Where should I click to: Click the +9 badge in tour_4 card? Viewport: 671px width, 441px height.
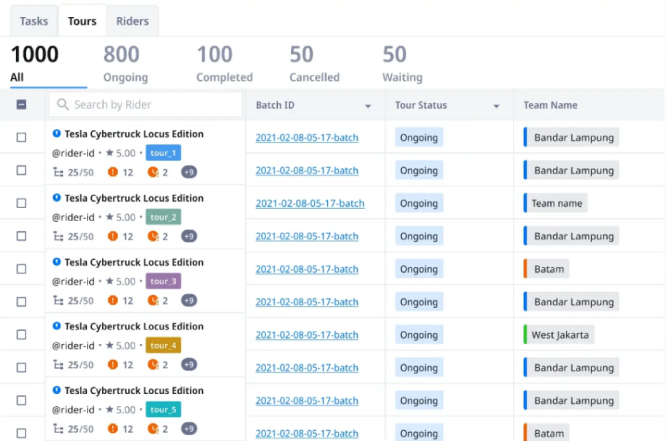[x=189, y=364]
